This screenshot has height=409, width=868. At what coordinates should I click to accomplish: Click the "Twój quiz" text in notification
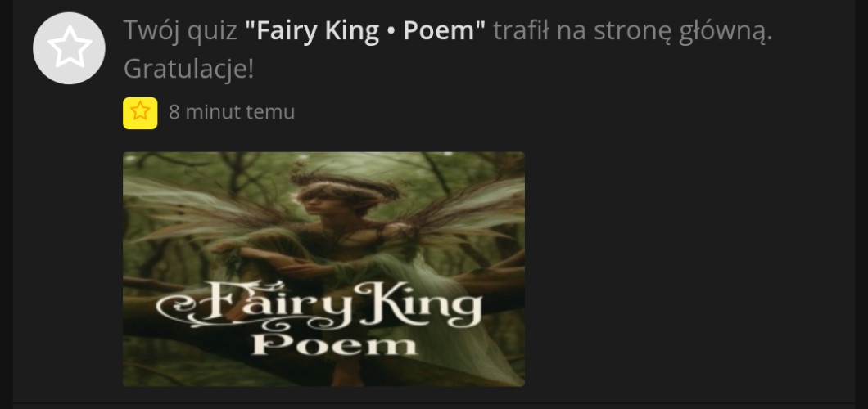tap(180, 31)
